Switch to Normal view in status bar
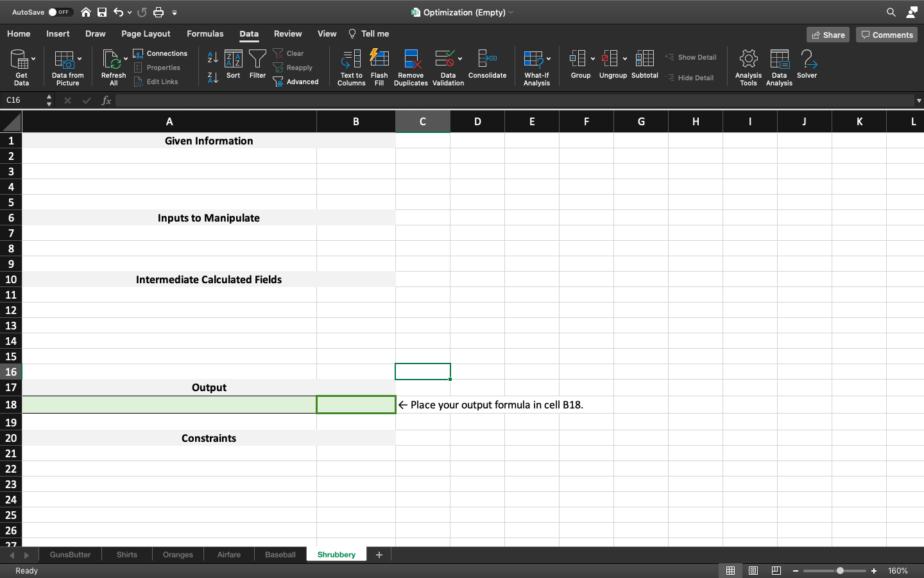 (730, 571)
